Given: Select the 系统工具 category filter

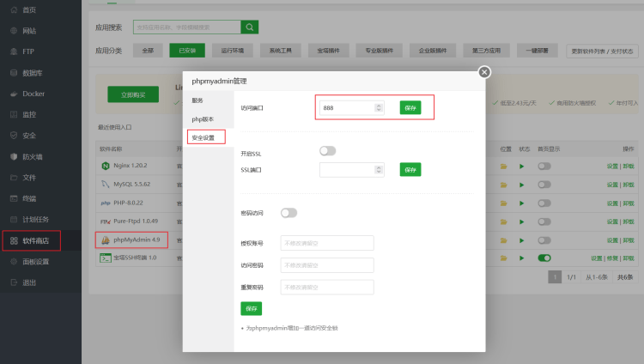Looking at the screenshot, I should [x=281, y=51].
